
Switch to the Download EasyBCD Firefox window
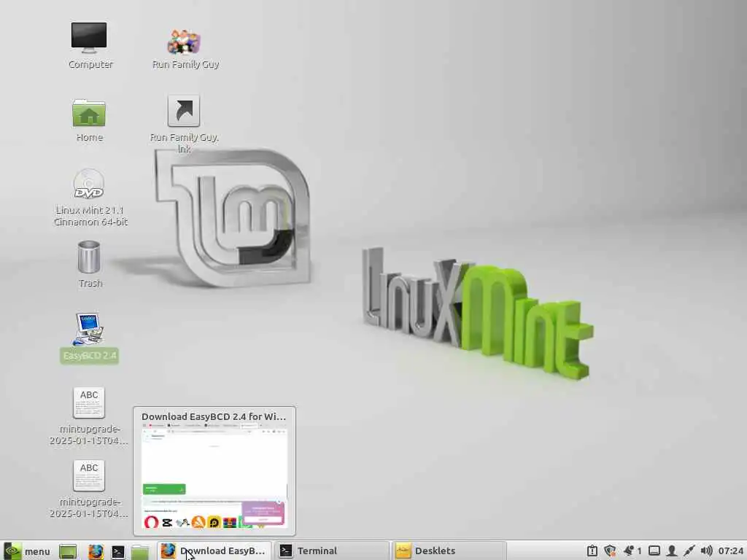click(x=214, y=551)
